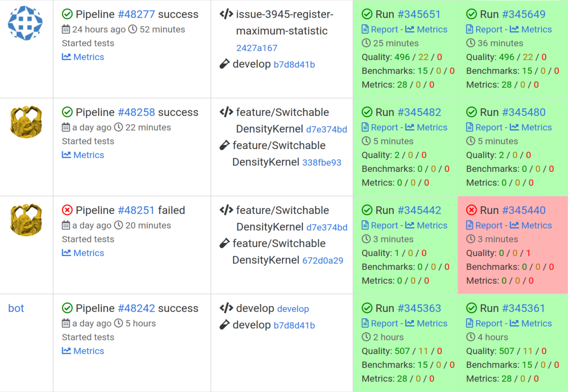Image resolution: width=568 pixels, height=392 pixels.
Task: Click the red failed status icon of Run #345440
Action: (x=471, y=210)
